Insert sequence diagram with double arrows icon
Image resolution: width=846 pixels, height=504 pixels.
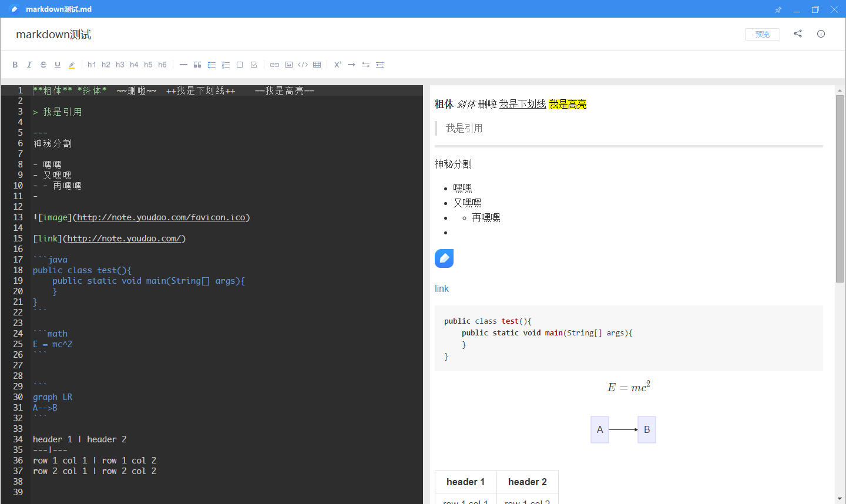coord(365,65)
